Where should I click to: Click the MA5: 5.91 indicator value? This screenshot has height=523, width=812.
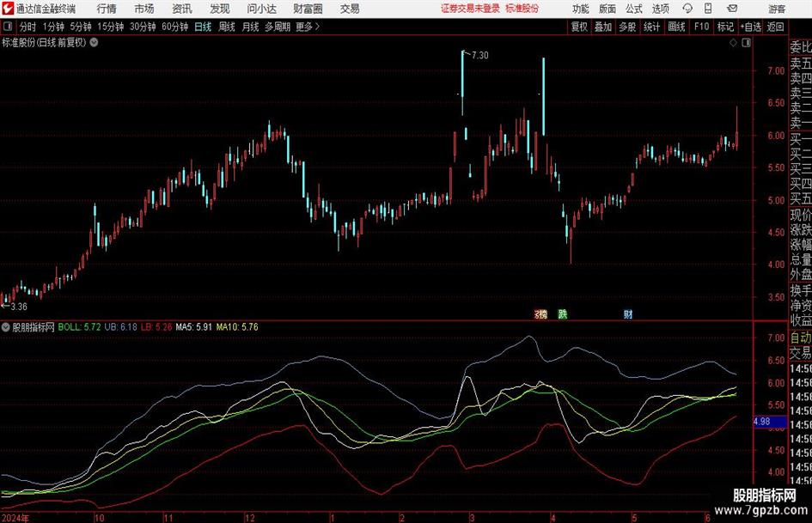point(193,327)
